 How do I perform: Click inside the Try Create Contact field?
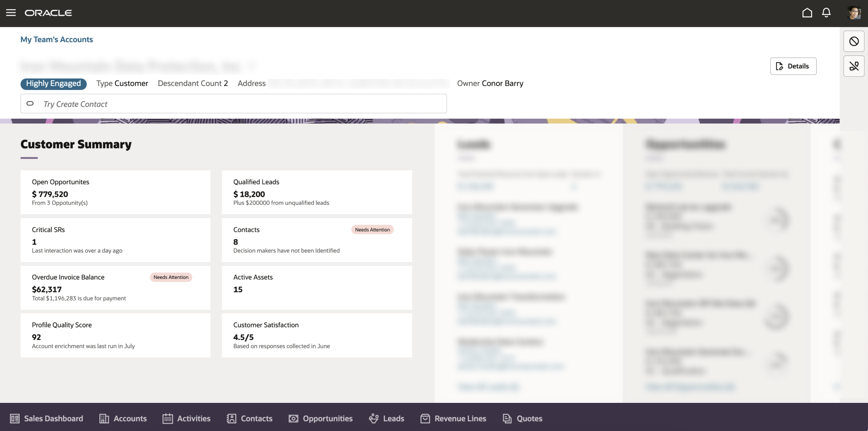(234, 104)
